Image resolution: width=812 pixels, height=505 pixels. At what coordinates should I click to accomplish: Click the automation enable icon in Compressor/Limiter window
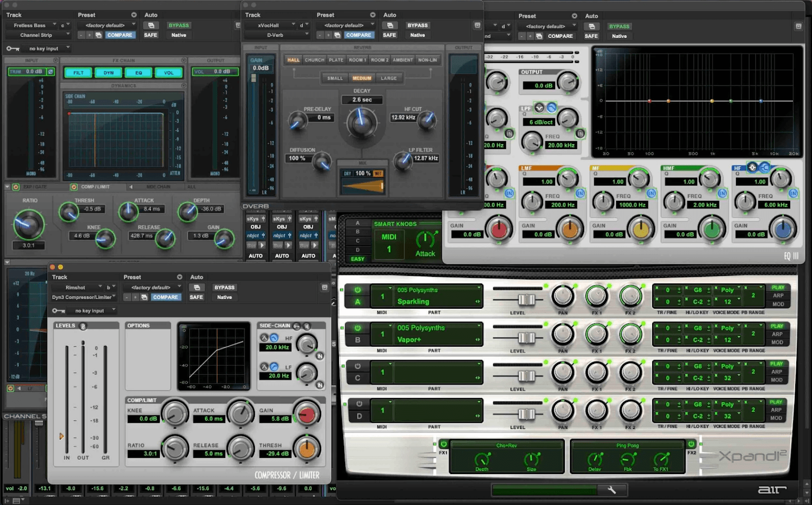196,287
